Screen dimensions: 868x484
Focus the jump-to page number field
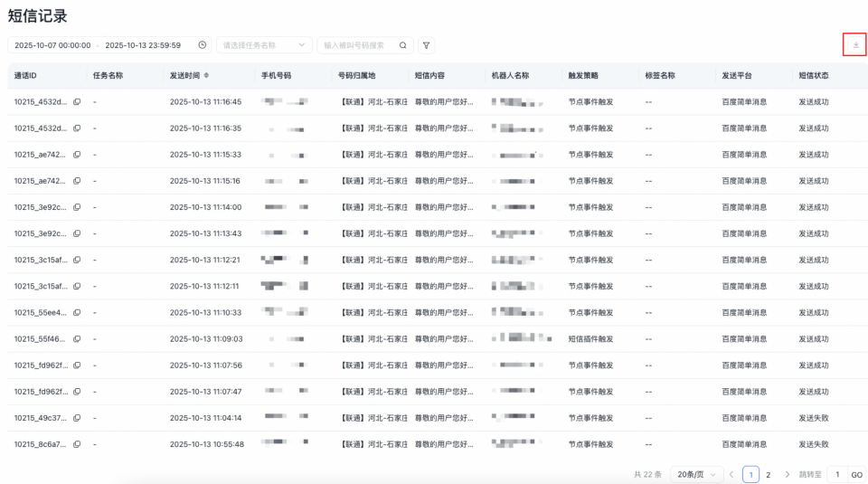click(836, 474)
